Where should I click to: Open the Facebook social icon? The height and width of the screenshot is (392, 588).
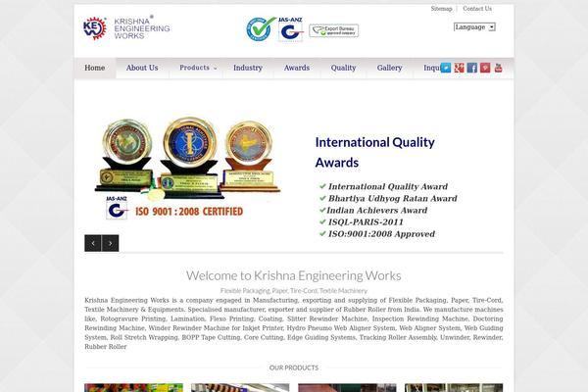[472, 68]
